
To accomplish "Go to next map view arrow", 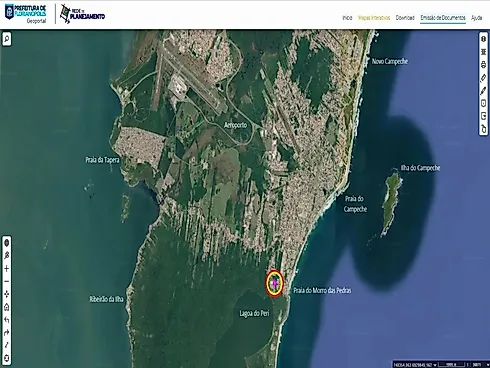I will point(7,333).
